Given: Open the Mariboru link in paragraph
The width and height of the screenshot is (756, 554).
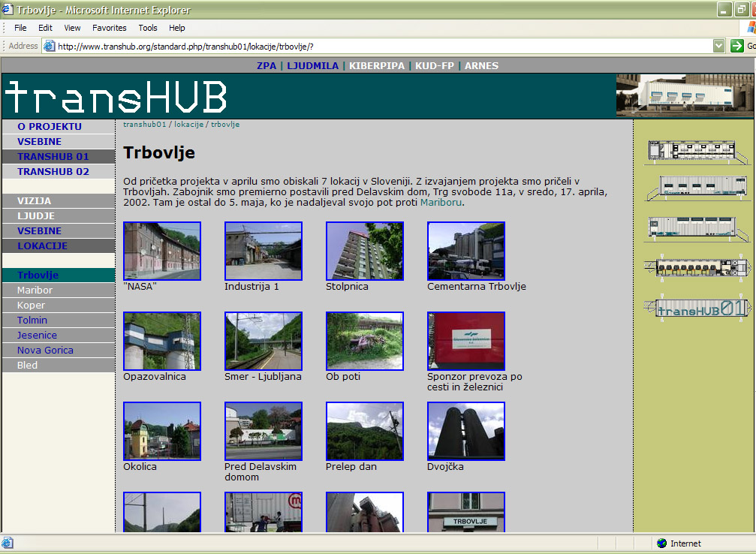Looking at the screenshot, I should coord(441,203).
